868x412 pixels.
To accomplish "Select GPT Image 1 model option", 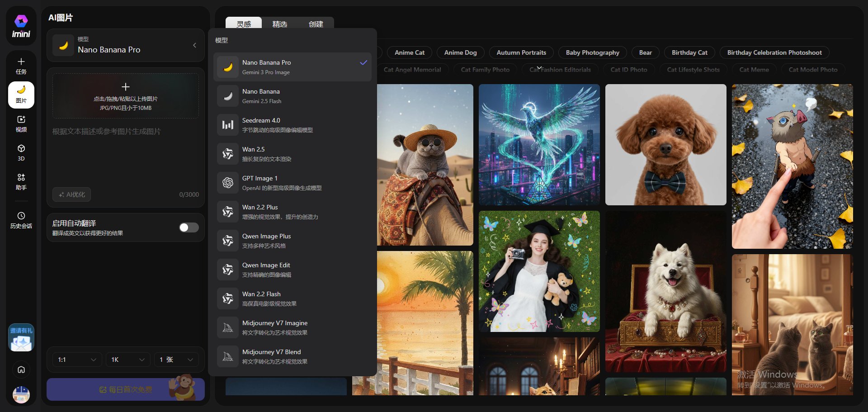I will 292,183.
